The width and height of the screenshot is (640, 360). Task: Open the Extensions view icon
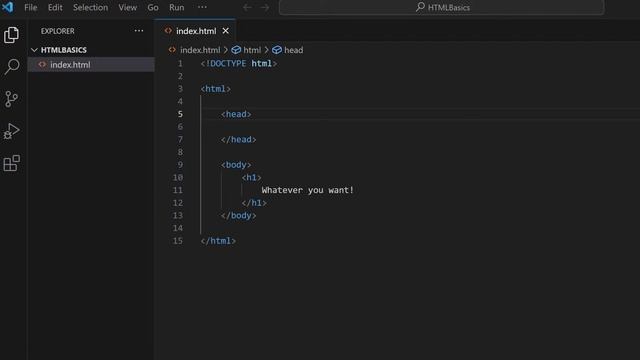pyautogui.click(x=11, y=163)
